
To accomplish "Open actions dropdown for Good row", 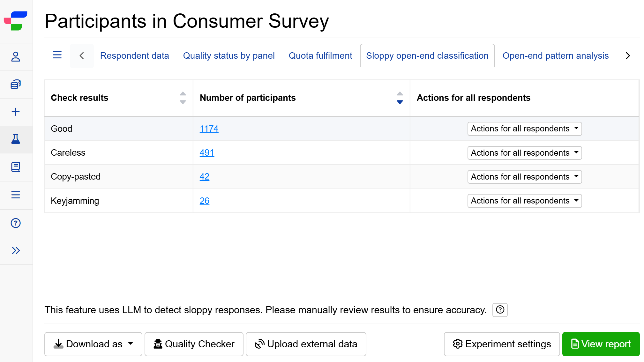I will click(524, 129).
